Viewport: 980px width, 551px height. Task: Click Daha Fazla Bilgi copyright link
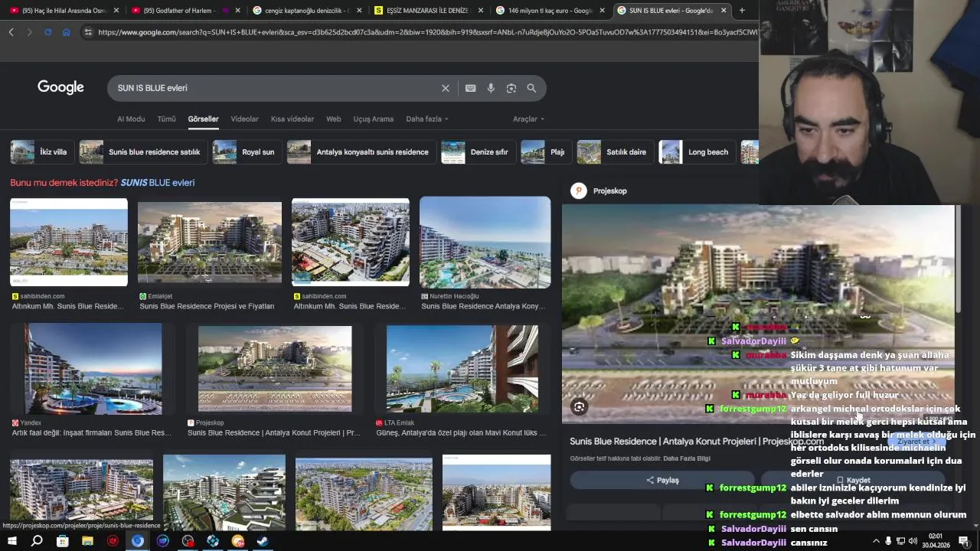687,458
